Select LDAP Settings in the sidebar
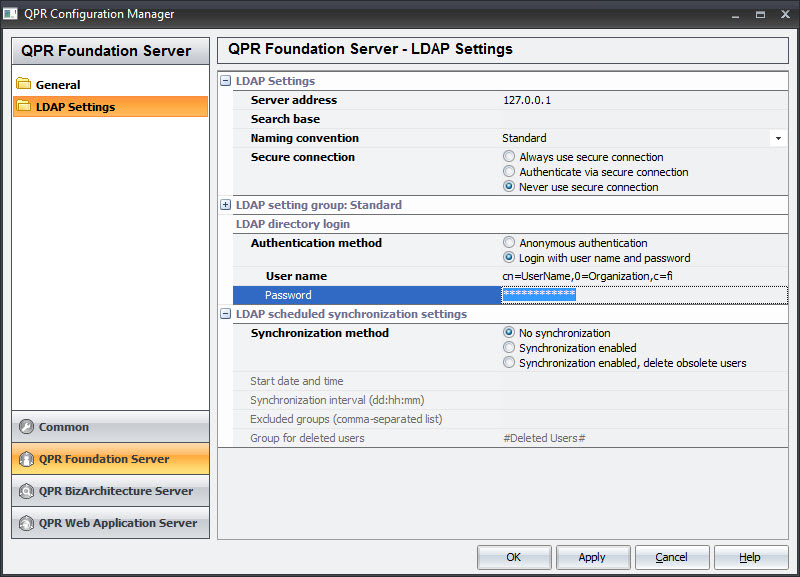Screen dimensions: 800x577 (x=110, y=107)
